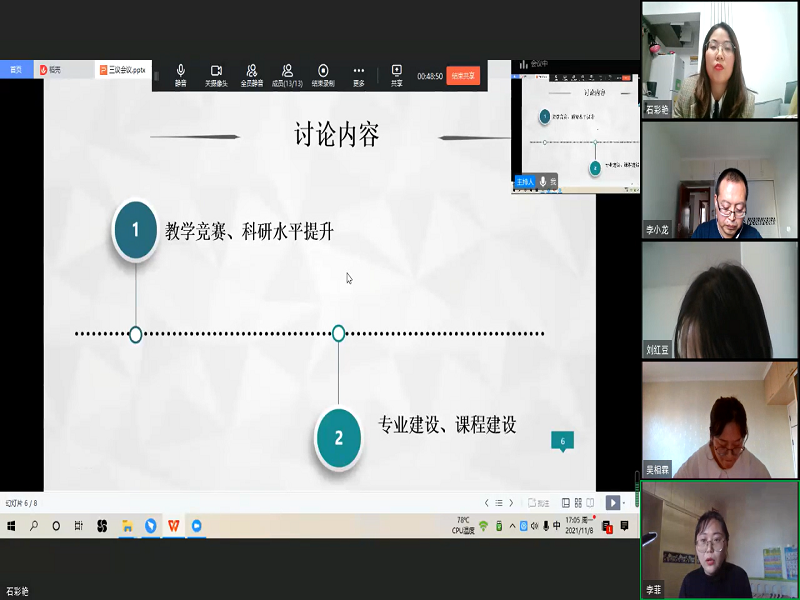Mute all participants with 全员静音
The image size is (800, 600).
click(x=252, y=75)
